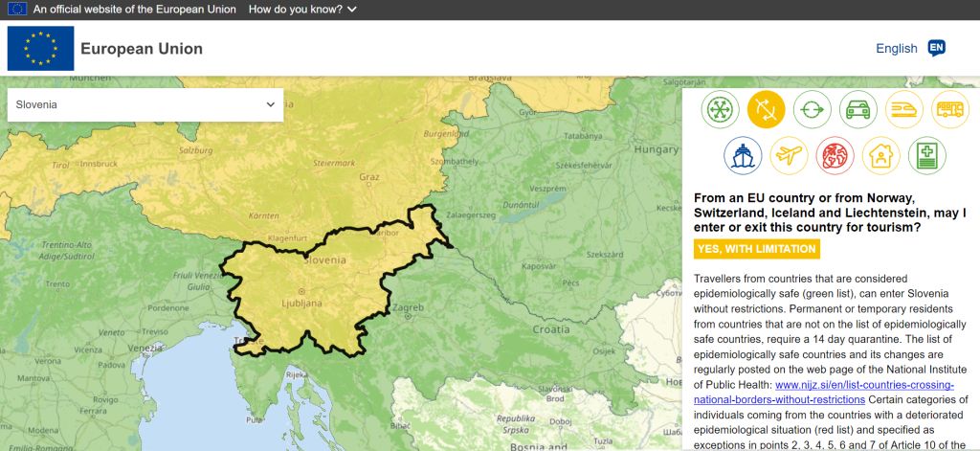Click the Innsbruck label on the map
This screenshot has width=980, height=451.
pos(99,164)
